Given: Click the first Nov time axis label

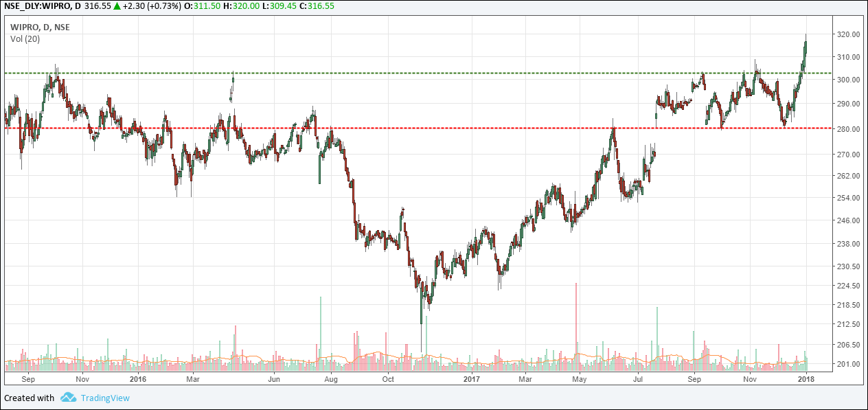Looking at the screenshot, I should coord(83,378).
